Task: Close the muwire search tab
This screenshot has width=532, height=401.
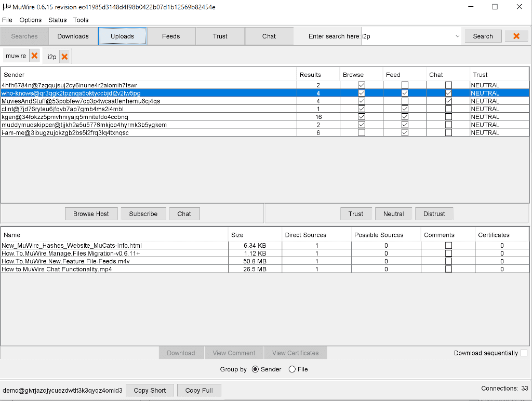Action: pyautogui.click(x=34, y=56)
